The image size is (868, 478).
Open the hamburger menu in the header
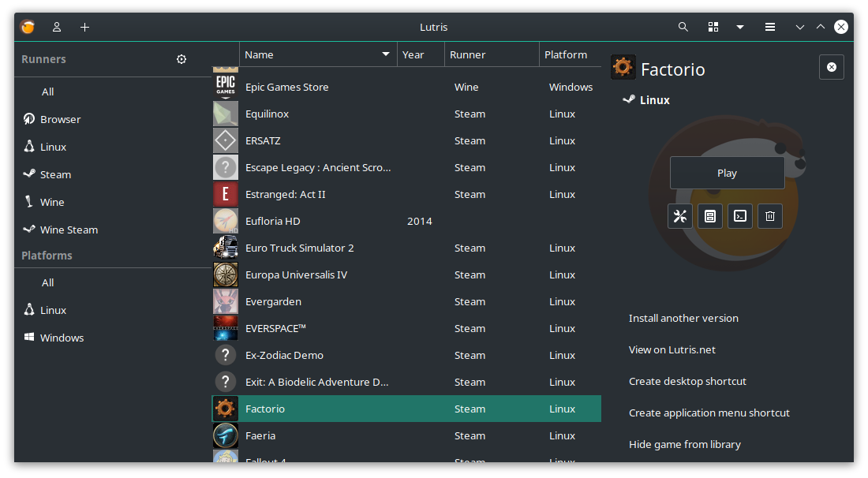point(770,27)
